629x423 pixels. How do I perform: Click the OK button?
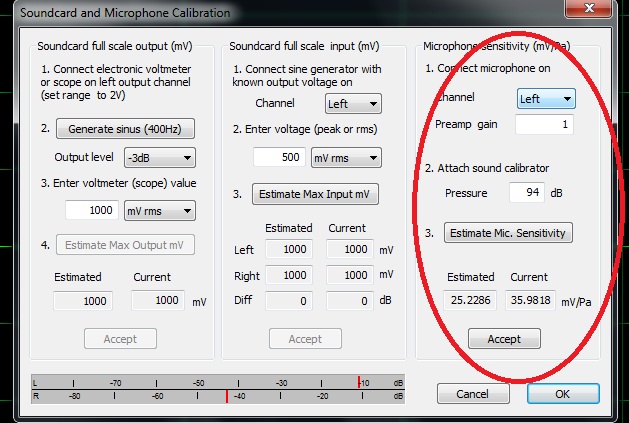pyautogui.click(x=563, y=394)
